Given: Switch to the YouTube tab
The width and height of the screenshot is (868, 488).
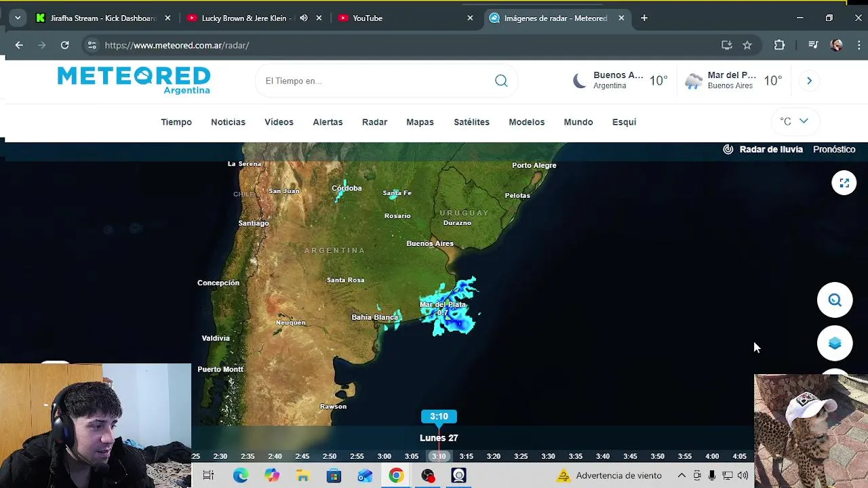Looking at the screenshot, I should 406,18.
